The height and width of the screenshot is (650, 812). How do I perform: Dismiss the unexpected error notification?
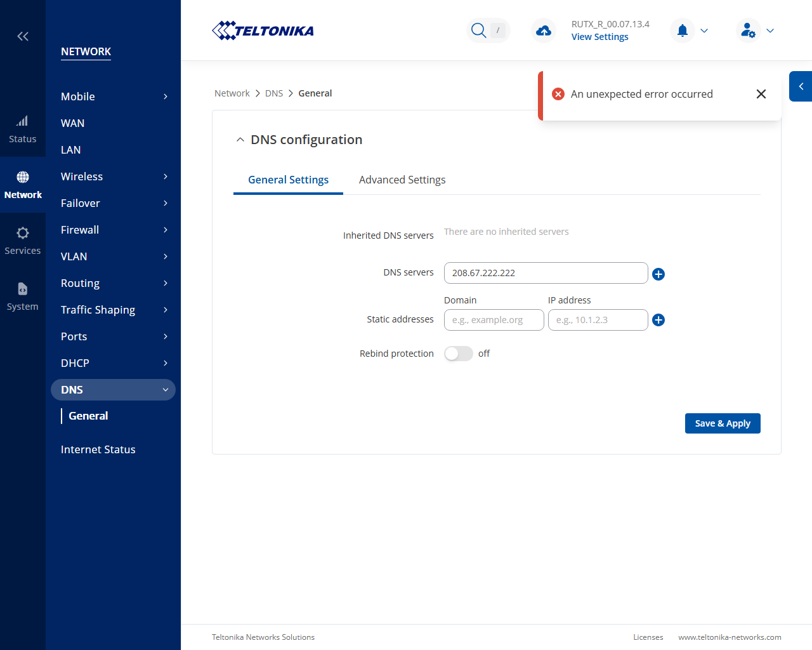[x=761, y=94]
